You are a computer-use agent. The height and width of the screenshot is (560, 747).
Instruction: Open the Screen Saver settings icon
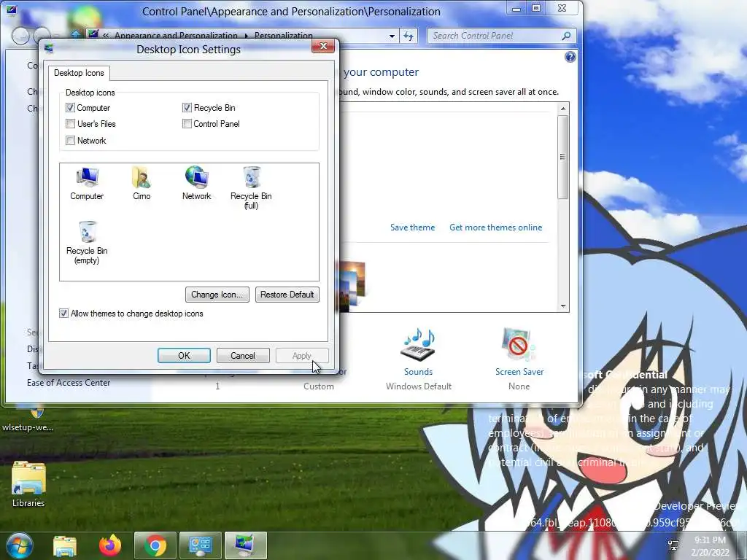coord(519,345)
